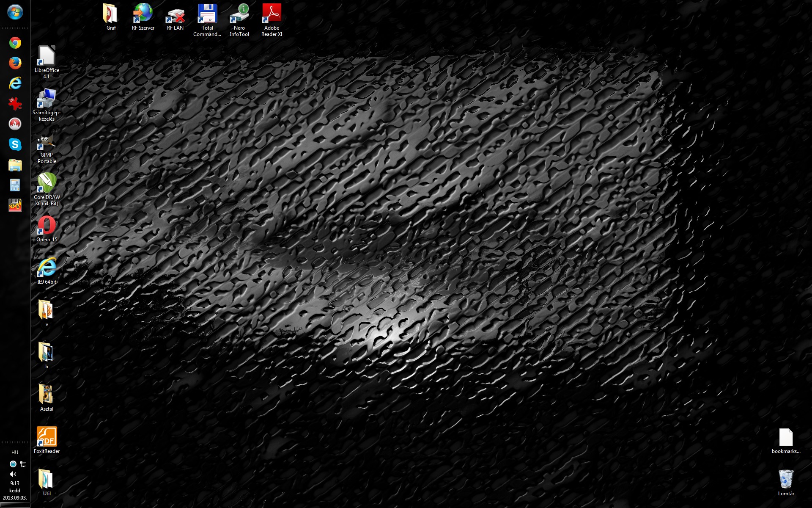Click the round blue tray icon
The height and width of the screenshot is (508, 812).
pos(13,464)
